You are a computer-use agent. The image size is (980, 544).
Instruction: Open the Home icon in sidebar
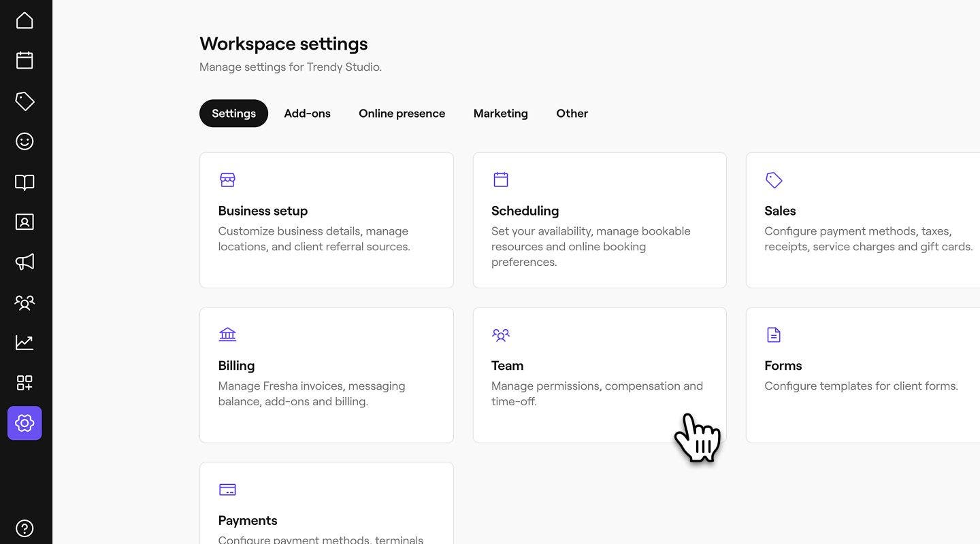(x=24, y=20)
